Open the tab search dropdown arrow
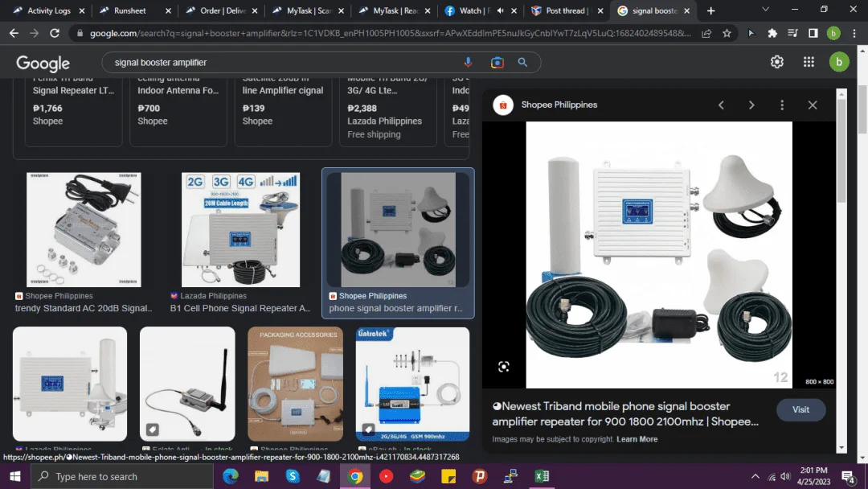This screenshot has height=489, width=868. [x=765, y=10]
